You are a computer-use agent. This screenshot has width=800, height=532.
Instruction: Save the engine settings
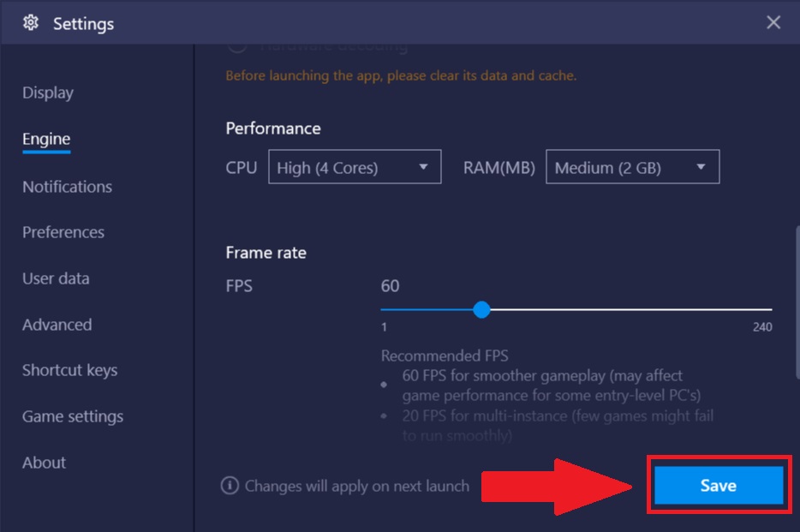[x=719, y=485]
